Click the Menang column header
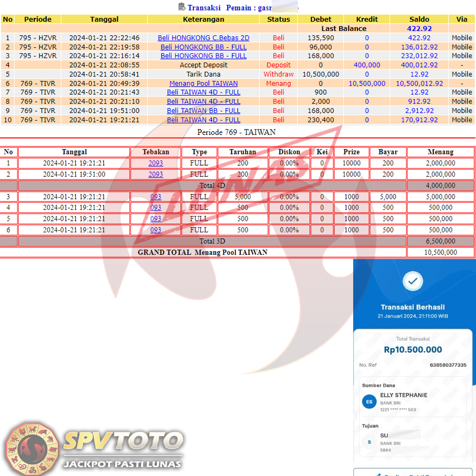The width and height of the screenshot is (476, 476). point(440,152)
